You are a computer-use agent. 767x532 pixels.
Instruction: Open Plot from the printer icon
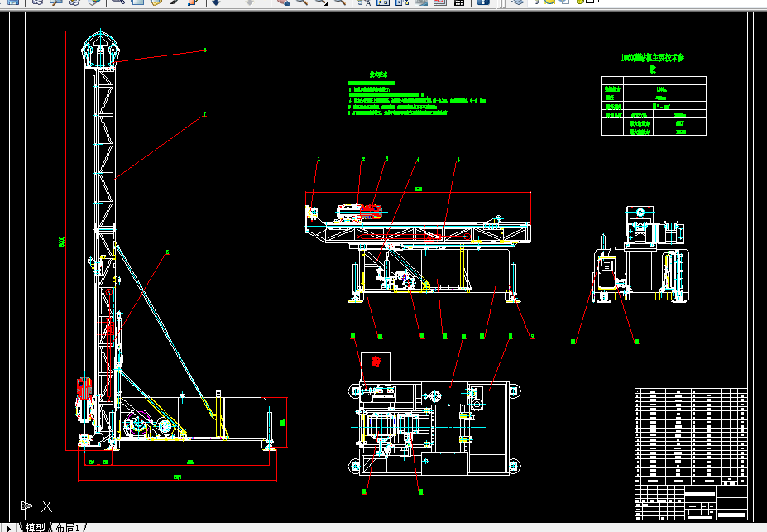click(38, 2)
